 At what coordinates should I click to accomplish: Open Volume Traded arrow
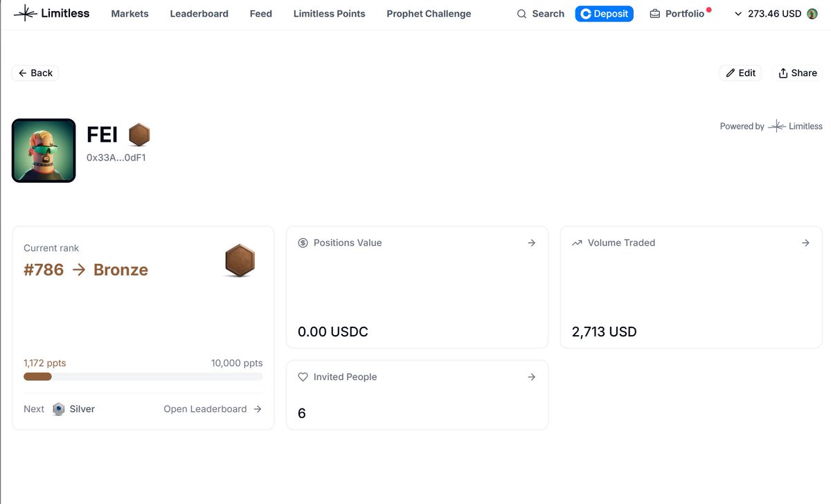(x=805, y=243)
